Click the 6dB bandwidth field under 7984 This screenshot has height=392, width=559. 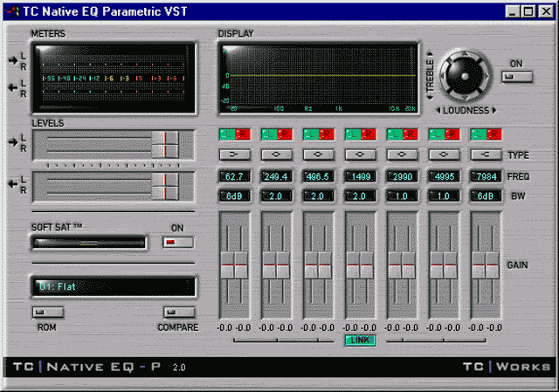tap(486, 196)
